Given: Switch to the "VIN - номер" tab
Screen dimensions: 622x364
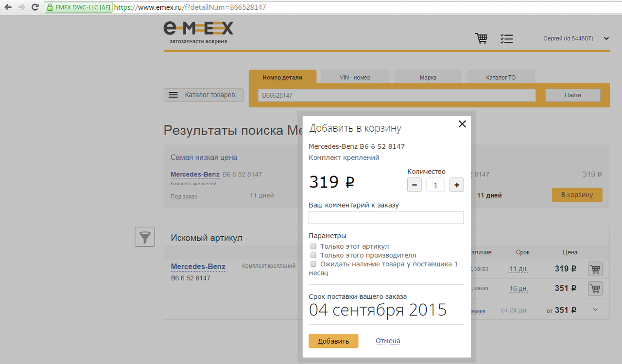Looking at the screenshot, I should point(355,77).
